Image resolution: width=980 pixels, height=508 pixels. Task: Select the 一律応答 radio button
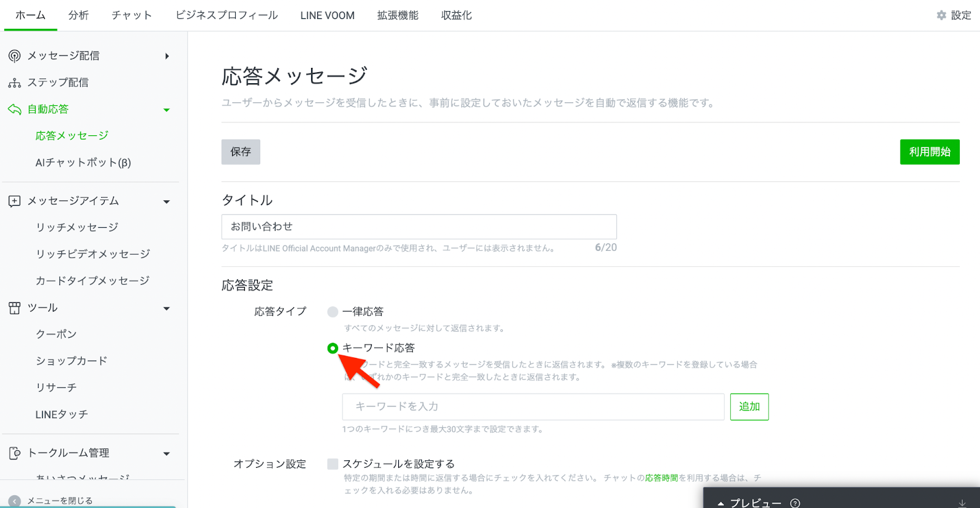tap(333, 312)
